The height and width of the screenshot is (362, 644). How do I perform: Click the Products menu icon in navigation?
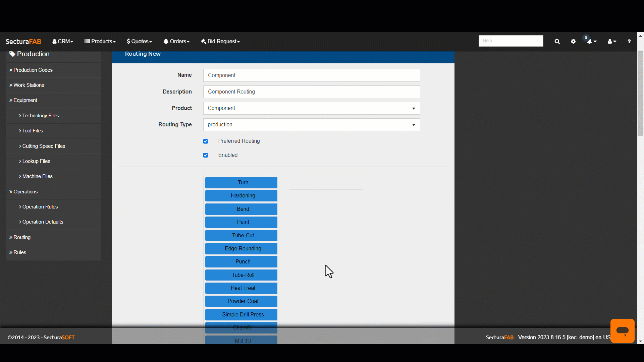(87, 41)
